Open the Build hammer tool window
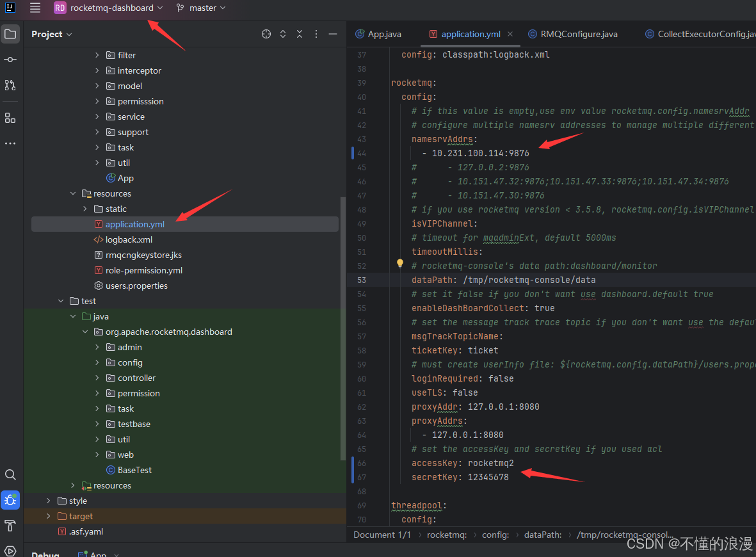756x557 pixels. coord(10,525)
